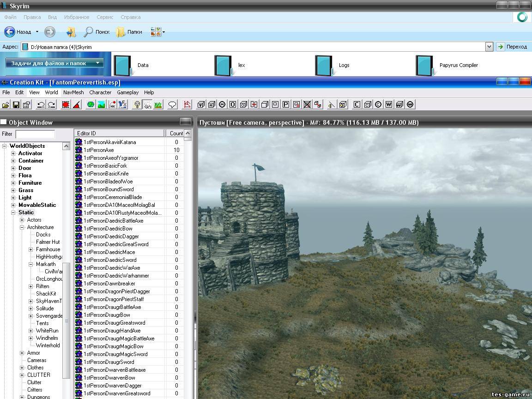This screenshot has width=532, height=399.
Task: Open landscape editing toolbar icon
Action: pyautogui.click(x=101, y=105)
